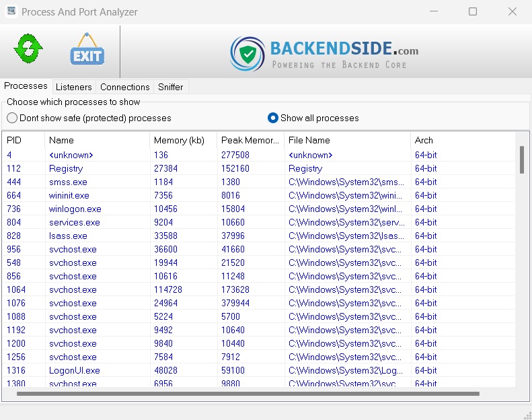Click file name C:\Windows\System32\Log...
This screenshot has width=532, height=420.
tap(346, 370)
